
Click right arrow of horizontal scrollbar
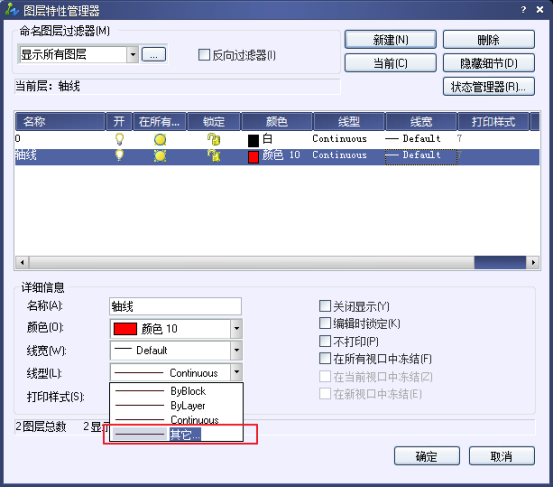pyautogui.click(x=533, y=262)
